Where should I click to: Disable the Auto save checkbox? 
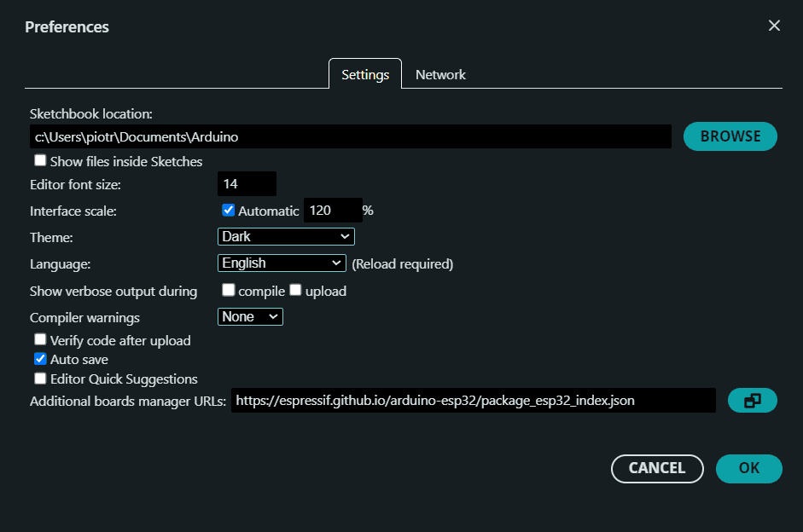tap(40, 359)
